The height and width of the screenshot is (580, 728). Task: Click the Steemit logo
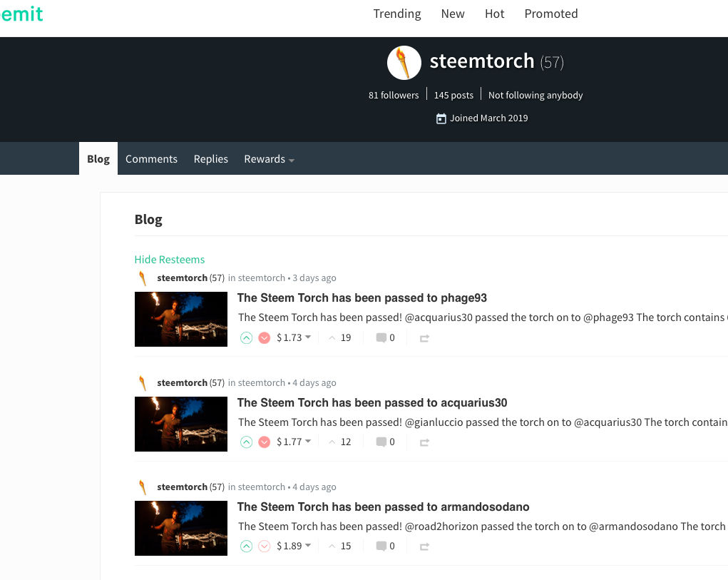click(22, 14)
